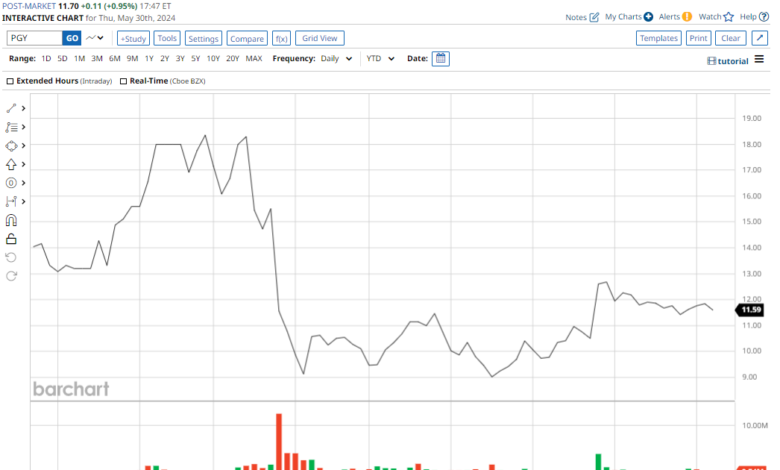
Task: Select the up arrow marker tool
Action: [x=11, y=165]
